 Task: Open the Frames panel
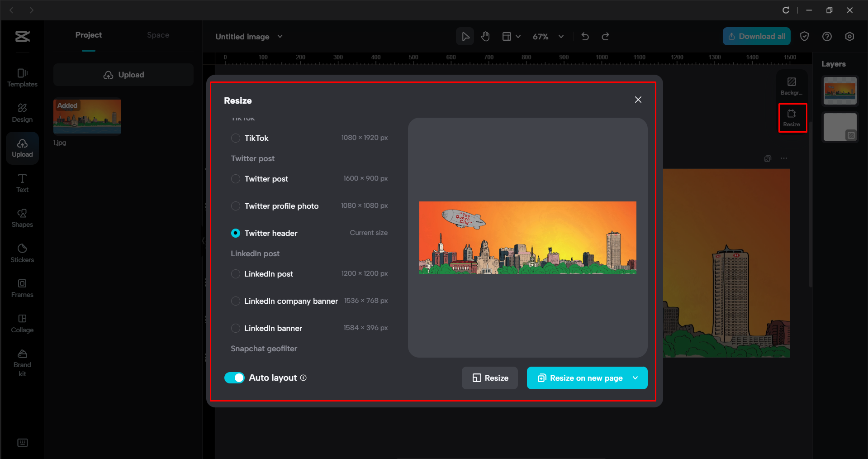tap(22, 288)
